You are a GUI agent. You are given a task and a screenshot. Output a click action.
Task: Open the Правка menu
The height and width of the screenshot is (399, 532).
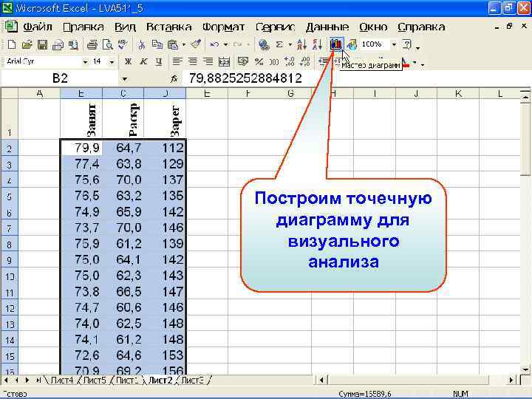click(83, 27)
